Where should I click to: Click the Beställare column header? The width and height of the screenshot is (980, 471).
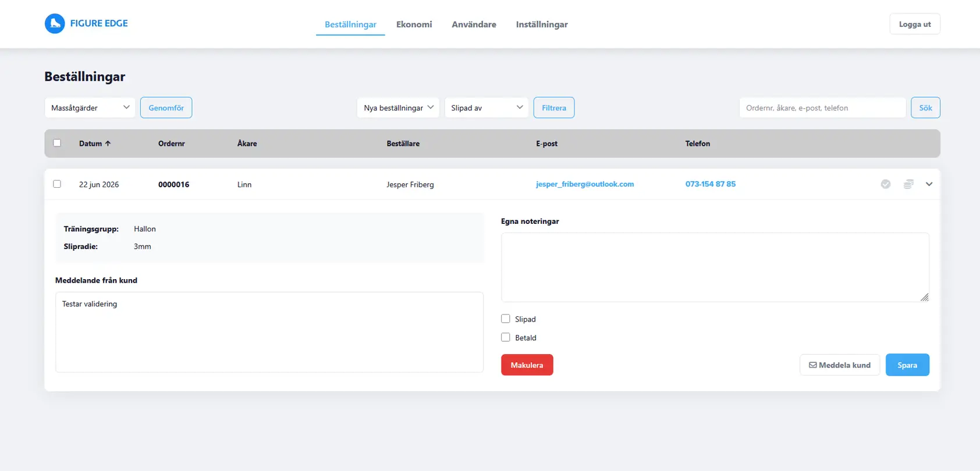403,144
